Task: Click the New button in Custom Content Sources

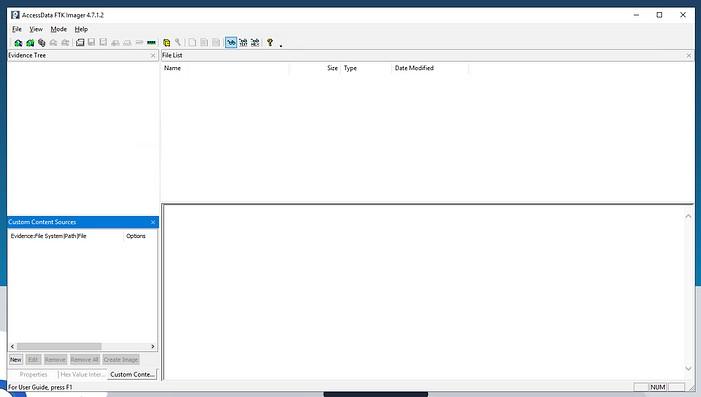Action: tap(16, 359)
